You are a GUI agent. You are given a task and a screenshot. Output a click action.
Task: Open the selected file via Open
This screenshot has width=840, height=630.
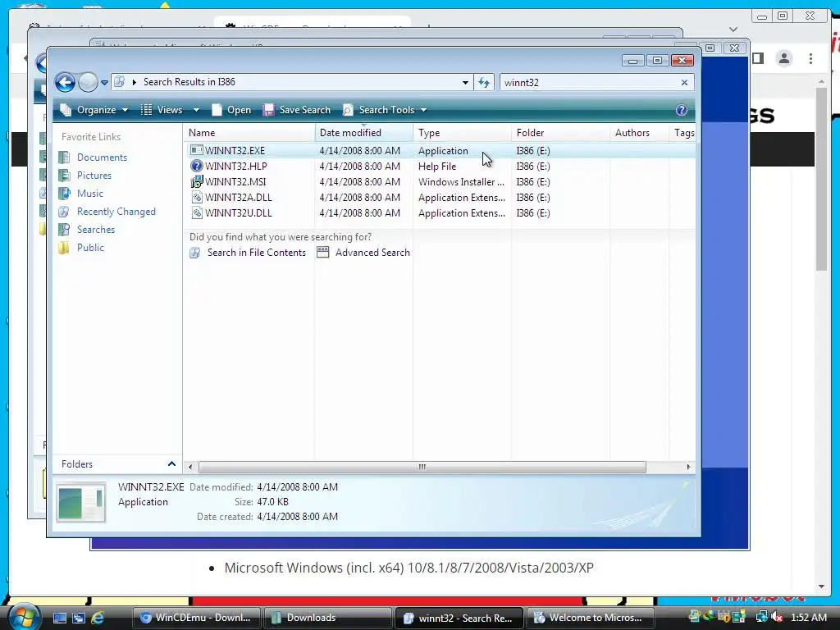pos(231,110)
